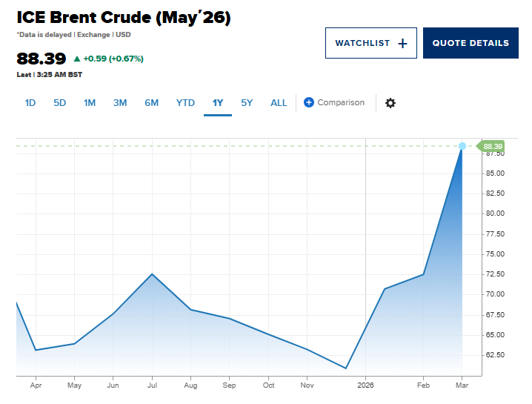Click the Jul label on x-axis
This screenshot has width=532, height=404.
[152, 385]
